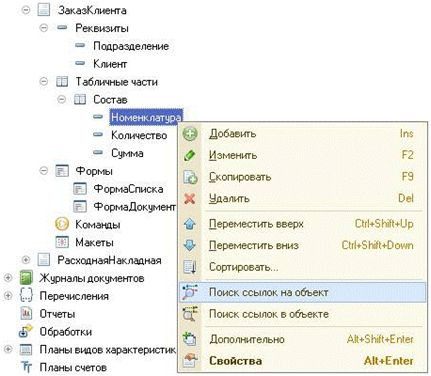Click the Журналы документов green icon
Screen dimensions: 431x376
(x=26, y=278)
